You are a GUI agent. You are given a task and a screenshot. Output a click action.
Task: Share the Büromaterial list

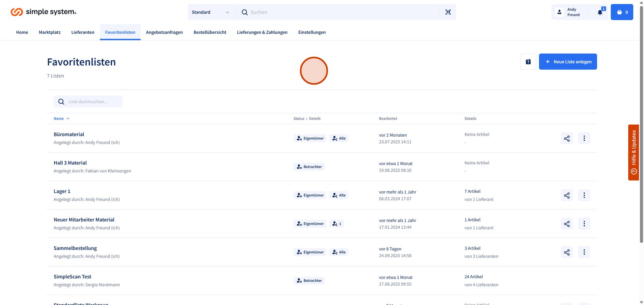(567, 138)
